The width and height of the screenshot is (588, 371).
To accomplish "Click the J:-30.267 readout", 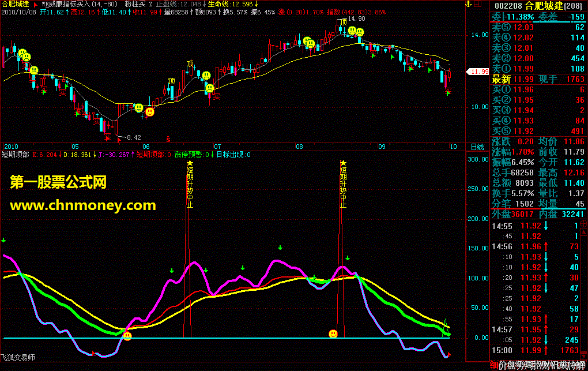I will (x=114, y=155).
